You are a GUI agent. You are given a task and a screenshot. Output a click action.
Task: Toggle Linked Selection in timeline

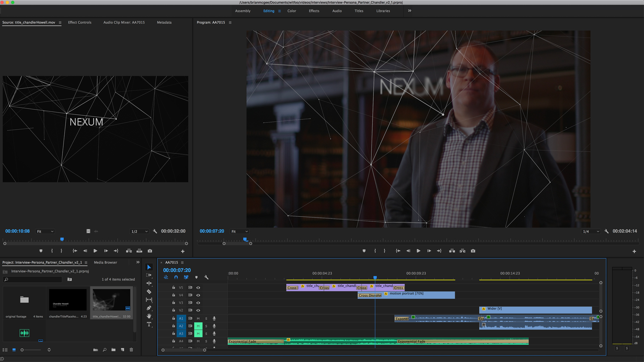[186, 278]
